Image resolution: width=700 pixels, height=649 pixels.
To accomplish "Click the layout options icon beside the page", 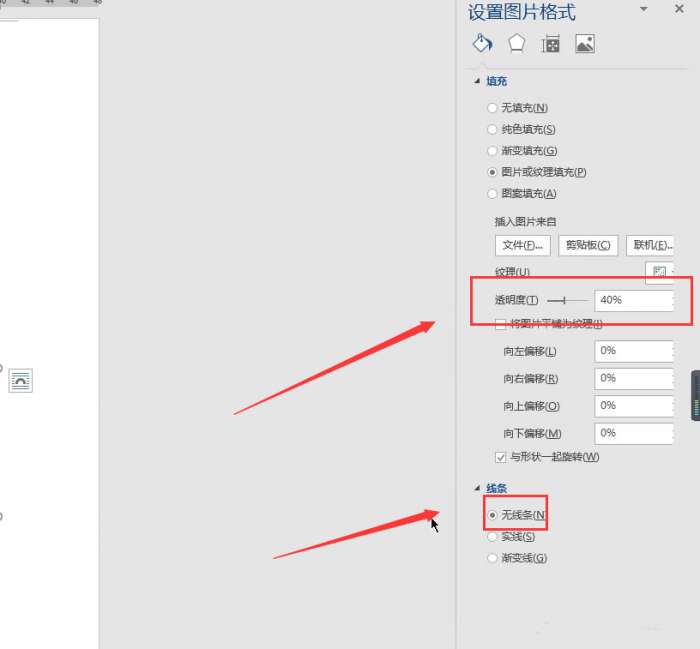I will (x=21, y=381).
